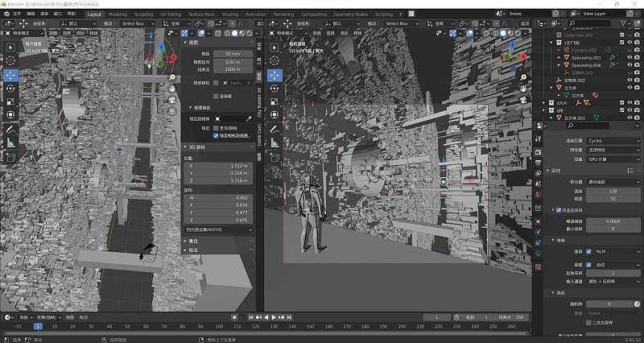Activate the Move tool in right viewport toolbar
The height and width of the screenshot is (343, 644).
coord(275,75)
